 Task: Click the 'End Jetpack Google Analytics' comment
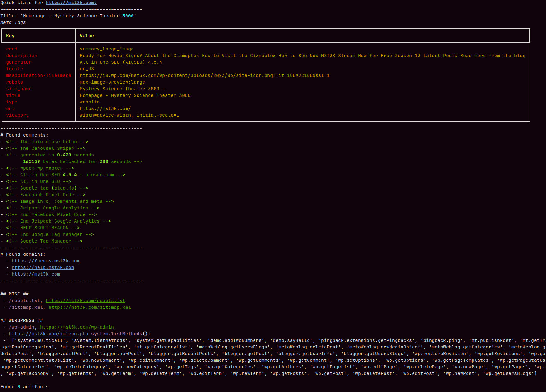58,221
